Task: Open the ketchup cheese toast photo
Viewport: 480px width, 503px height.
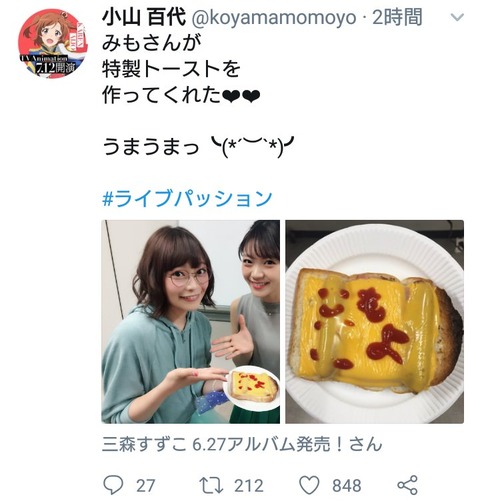Action: click(x=374, y=322)
